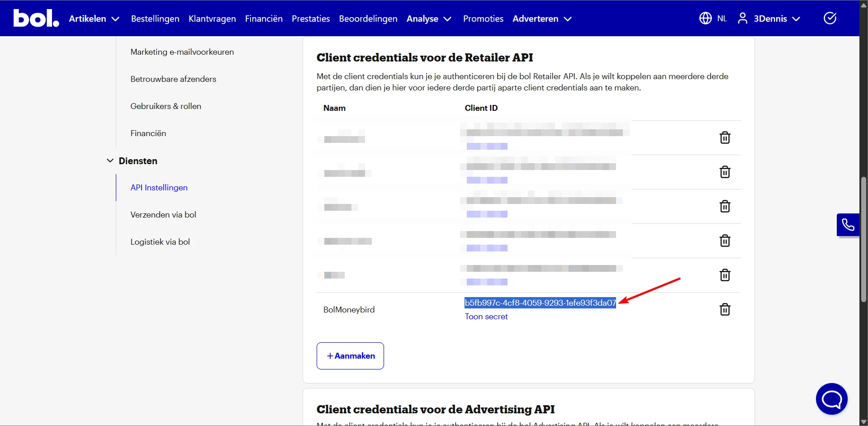Click the Aanmaken button
The height and width of the screenshot is (426, 868).
[350, 356]
